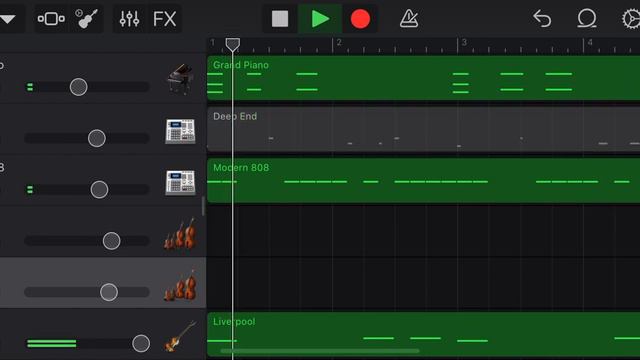Image resolution: width=640 pixels, height=360 pixels.
Task: Adjust the Deep End volume slider knob
Action: (x=97, y=138)
